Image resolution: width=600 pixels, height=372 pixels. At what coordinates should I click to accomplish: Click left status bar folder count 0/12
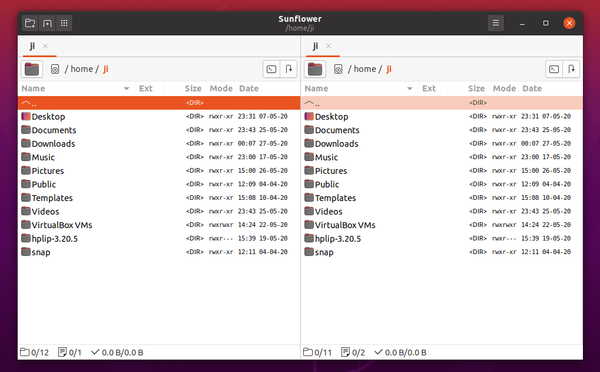34,352
